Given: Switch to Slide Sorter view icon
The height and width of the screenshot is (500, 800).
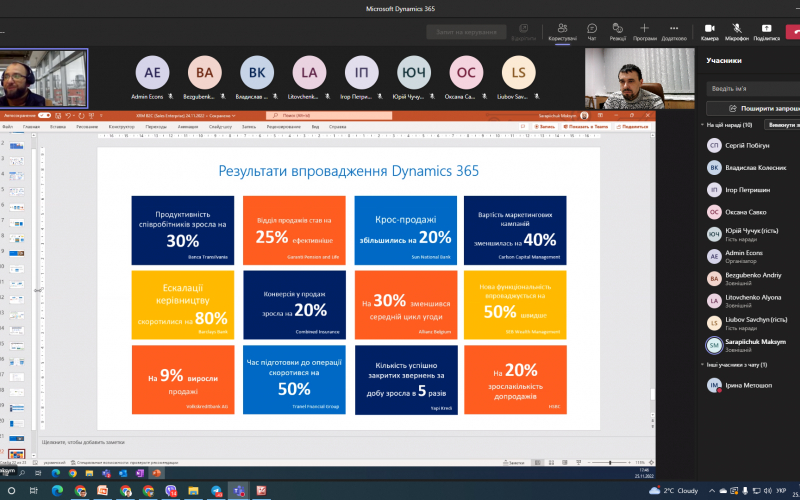Looking at the screenshot, I should pyautogui.click(x=550, y=462).
